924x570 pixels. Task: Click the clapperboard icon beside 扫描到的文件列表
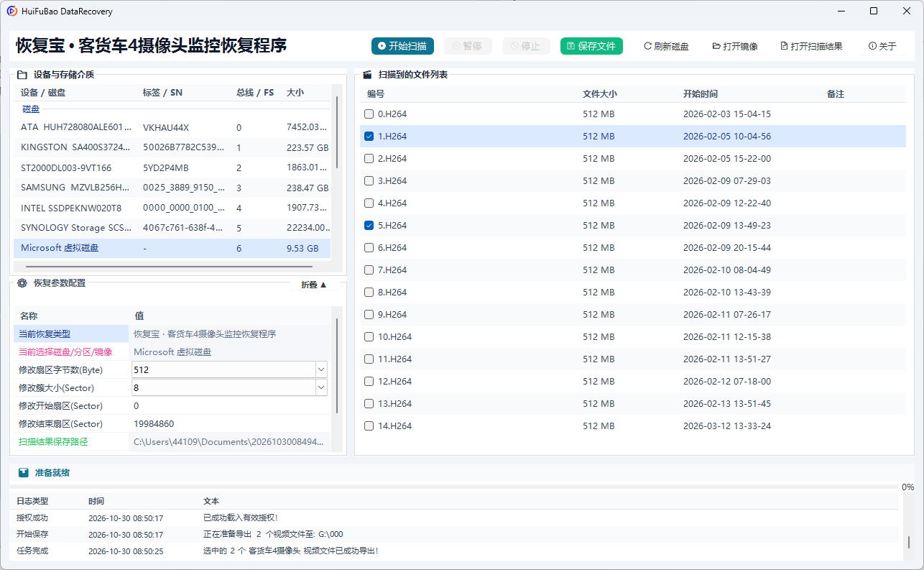pos(367,74)
